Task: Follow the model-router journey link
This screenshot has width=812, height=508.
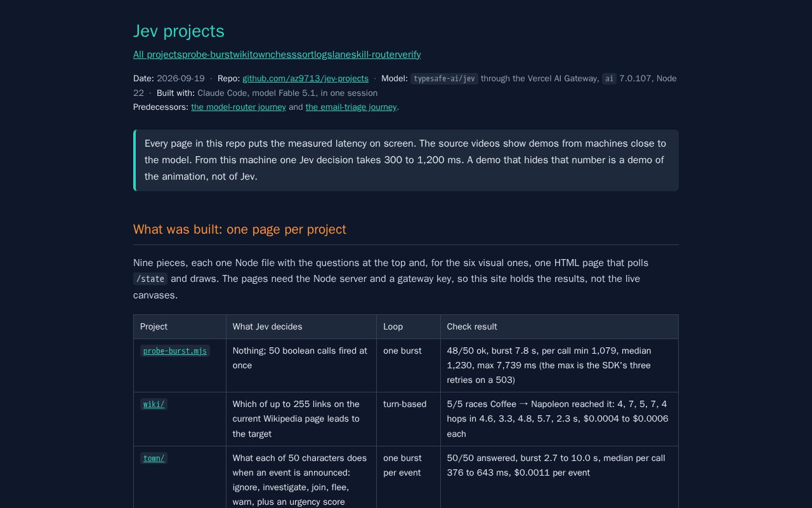Action: [x=239, y=107]
